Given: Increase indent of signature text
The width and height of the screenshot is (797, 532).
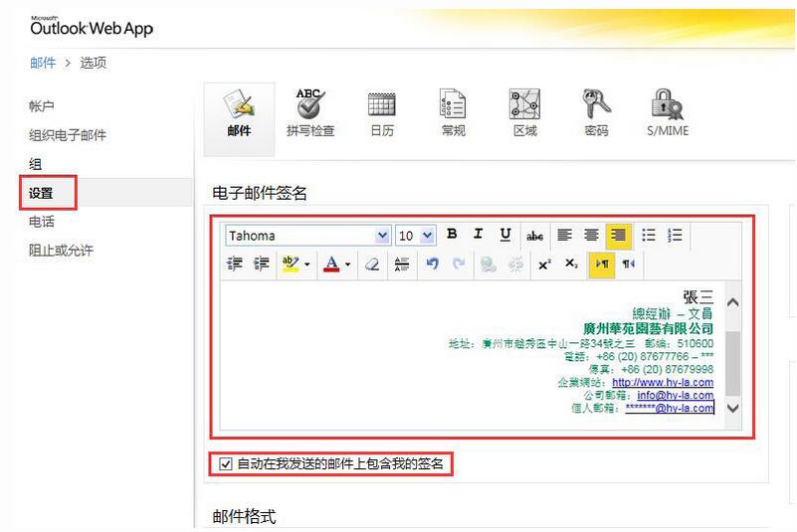Looking at the screenshot, I should pos(262,264).
